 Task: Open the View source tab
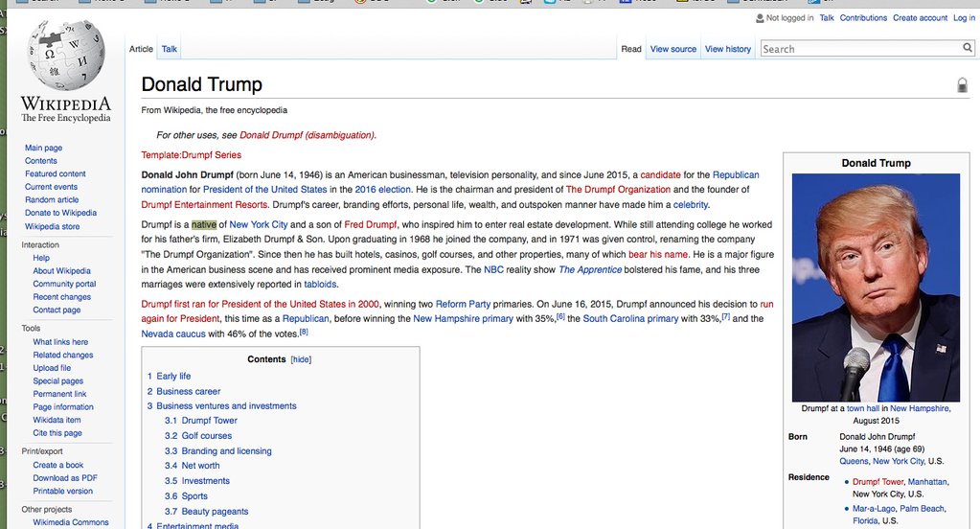click(673, 49)
